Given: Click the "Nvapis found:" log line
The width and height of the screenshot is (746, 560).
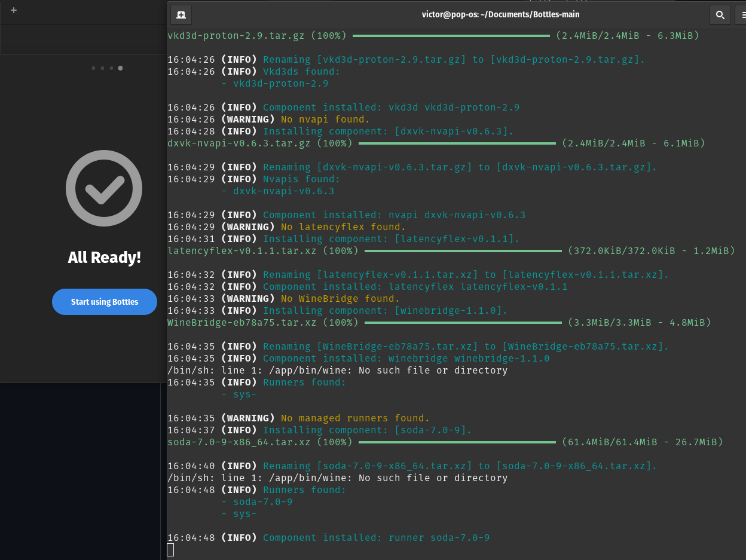Looking at the screenshot, I should point(302,179).
